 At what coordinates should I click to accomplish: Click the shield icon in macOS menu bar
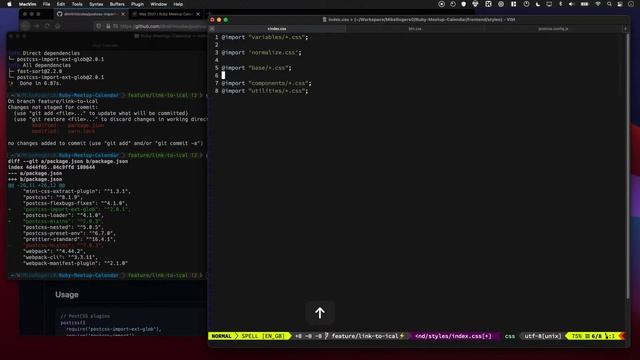click(463, 4)
